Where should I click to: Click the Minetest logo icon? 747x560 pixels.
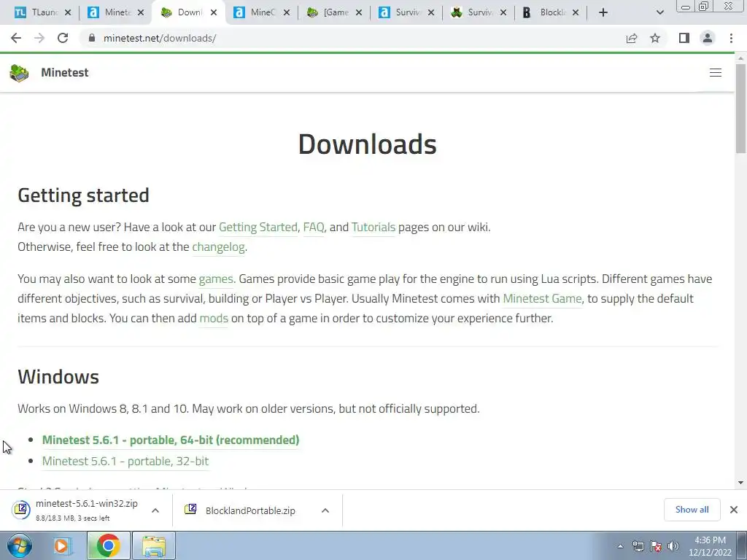pos(19,73)
